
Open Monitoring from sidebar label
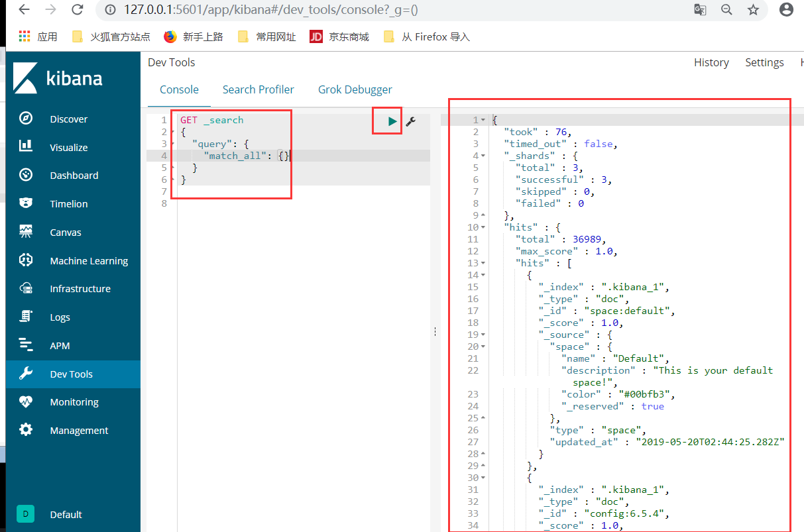pos(74,402)
